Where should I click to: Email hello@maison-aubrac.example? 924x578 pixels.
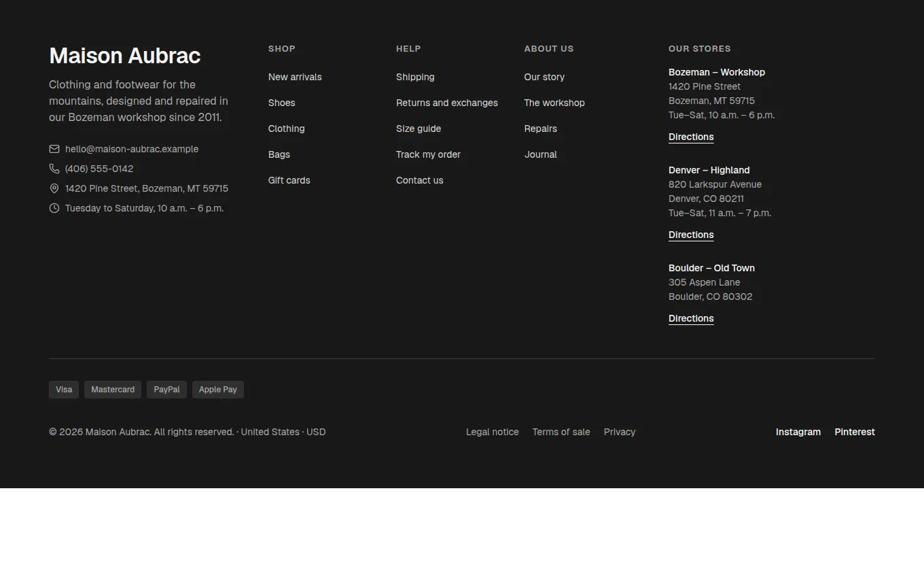(x=132, y=149)
